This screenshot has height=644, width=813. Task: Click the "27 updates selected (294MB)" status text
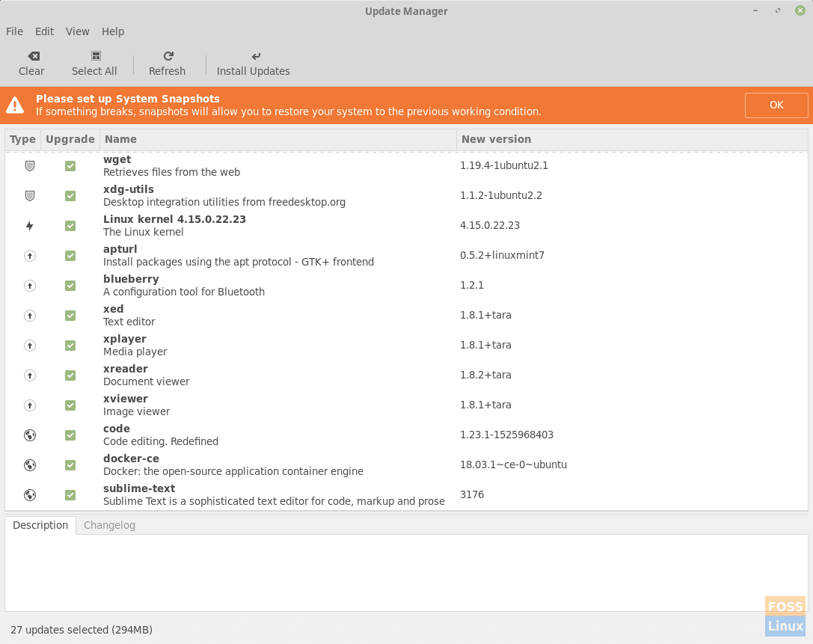(82, 630)
